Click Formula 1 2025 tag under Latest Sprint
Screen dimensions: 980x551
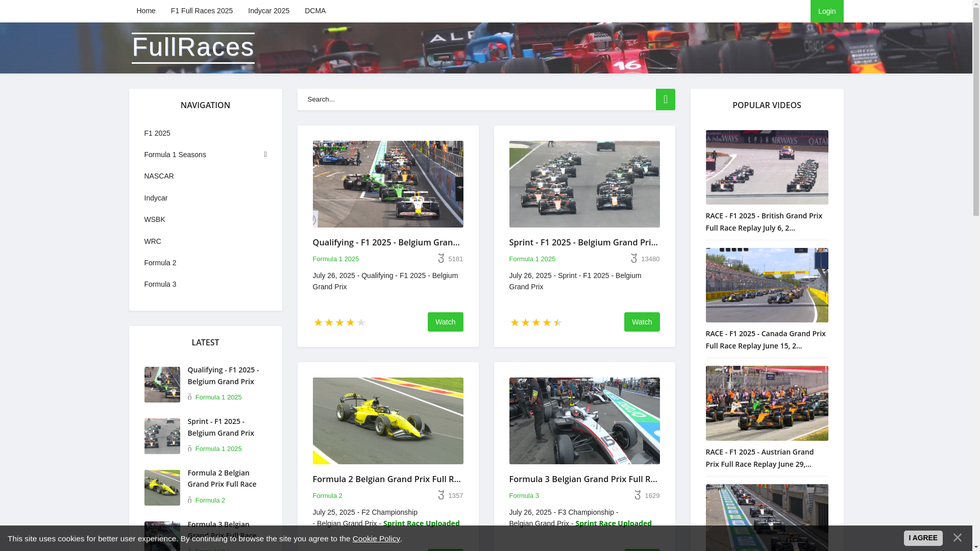218,449
